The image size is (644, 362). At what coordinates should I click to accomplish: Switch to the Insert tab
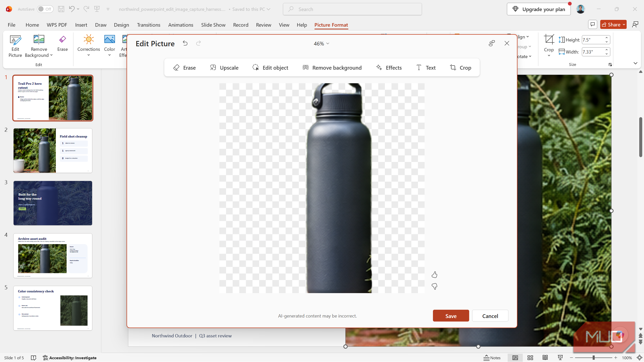click(x=81, y=25)
